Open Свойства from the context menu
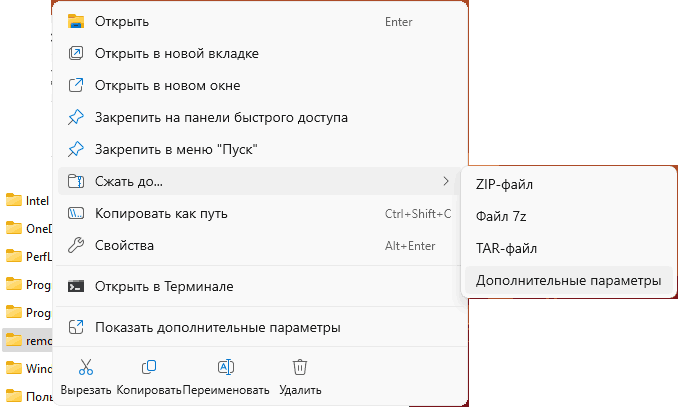This screenshot has height=411, width=678. click(x=259, y=245)
